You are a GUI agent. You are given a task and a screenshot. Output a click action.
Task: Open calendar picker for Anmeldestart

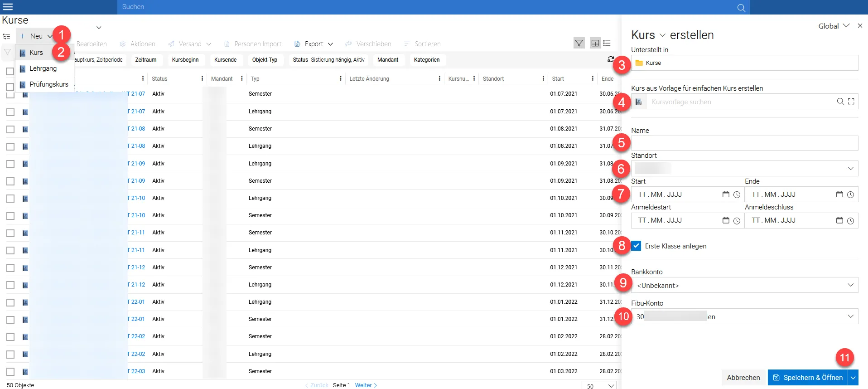tap(726, 220)
